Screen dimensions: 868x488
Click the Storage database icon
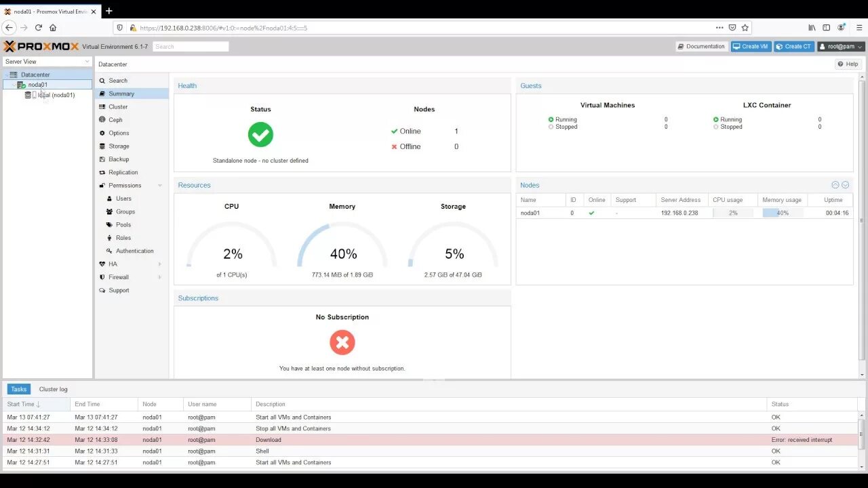click(x=102, y=146)
